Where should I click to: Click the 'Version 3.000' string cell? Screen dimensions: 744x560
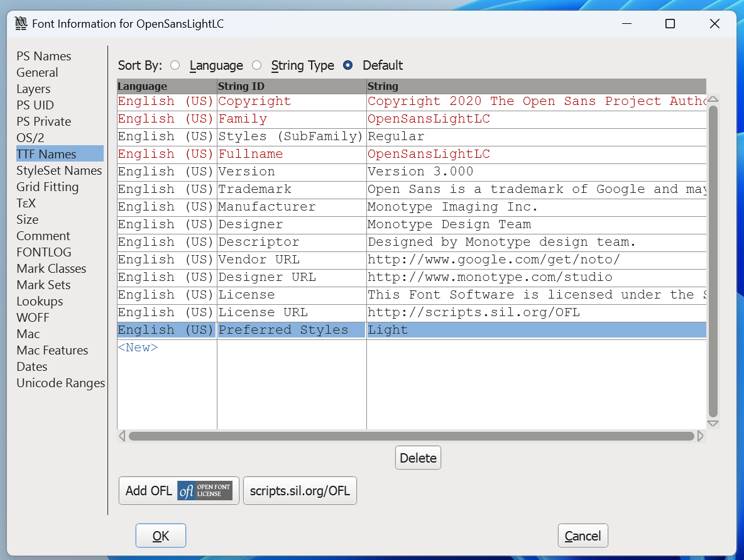click(x=537, y=172)
